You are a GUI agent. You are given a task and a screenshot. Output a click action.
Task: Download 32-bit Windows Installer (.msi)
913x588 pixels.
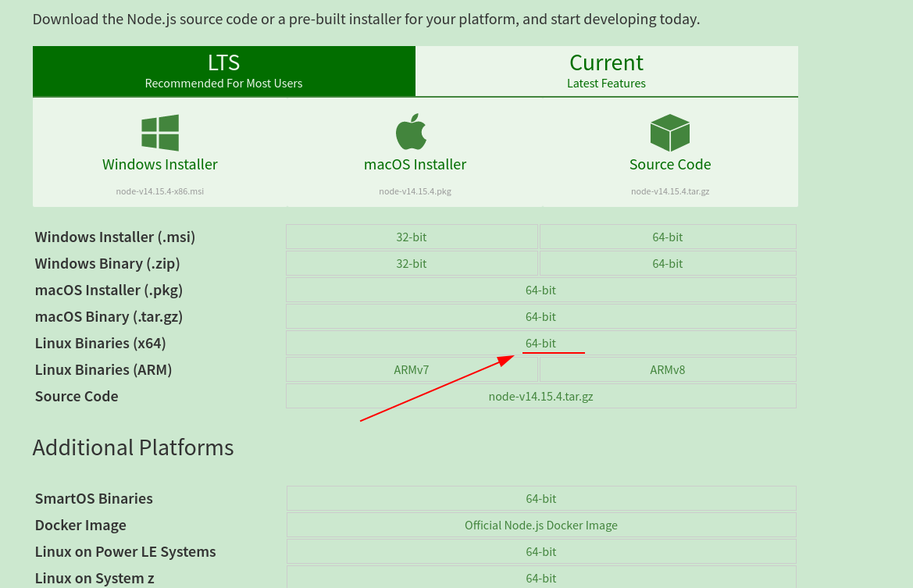tap(412, 237)
